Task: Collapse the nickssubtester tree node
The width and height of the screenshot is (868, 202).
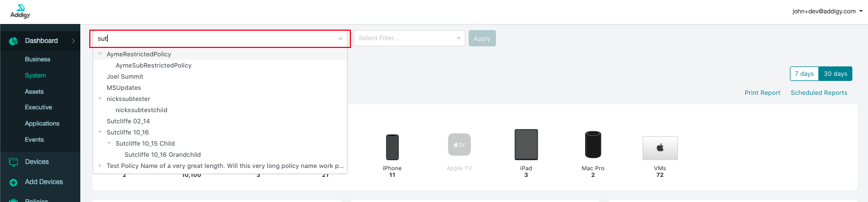Action: pyautogui.click(x=100, y=99)
